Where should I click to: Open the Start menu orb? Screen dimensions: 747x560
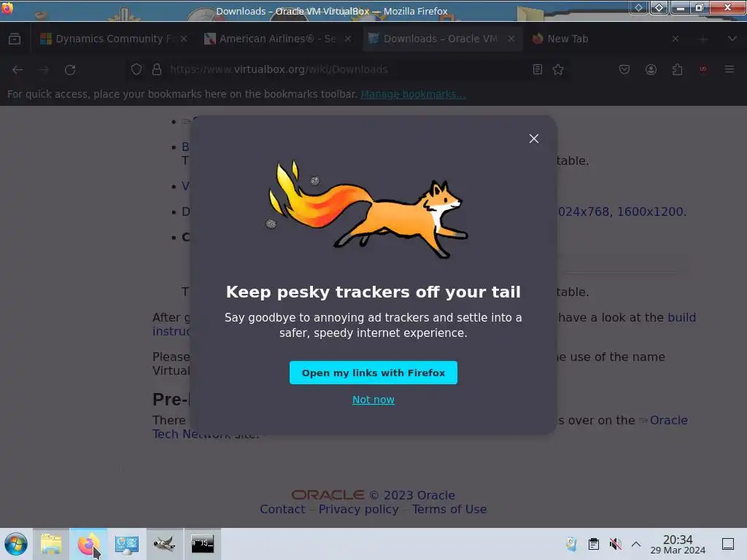tap(16, 544)
